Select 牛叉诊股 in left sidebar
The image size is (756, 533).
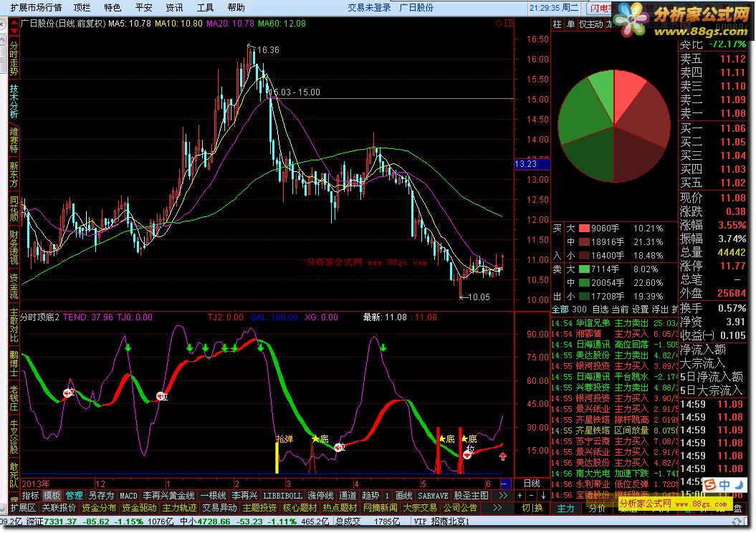(14, 436)
